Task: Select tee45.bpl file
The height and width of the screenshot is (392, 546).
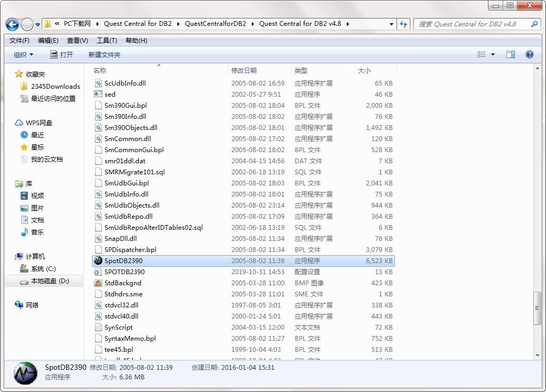Action: click(119, 350)
